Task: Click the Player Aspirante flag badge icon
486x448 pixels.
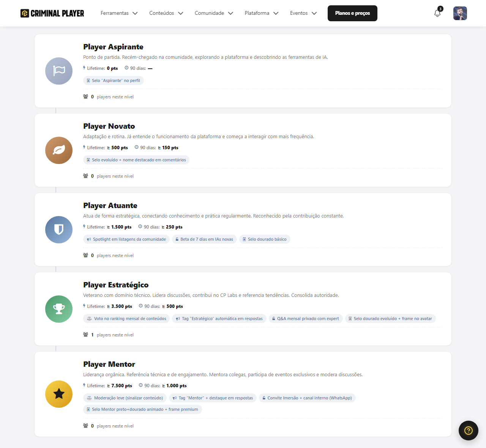Action: (x=59, y=71)
